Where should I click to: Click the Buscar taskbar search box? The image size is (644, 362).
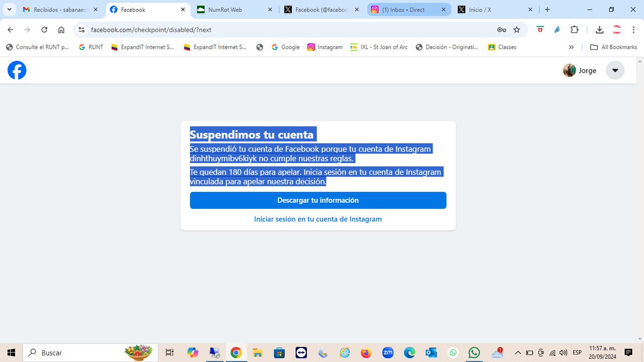90,352
